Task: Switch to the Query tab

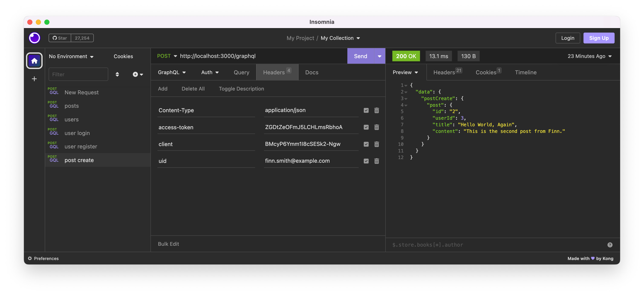Action: pyautogui.click(x=241, y=72)
